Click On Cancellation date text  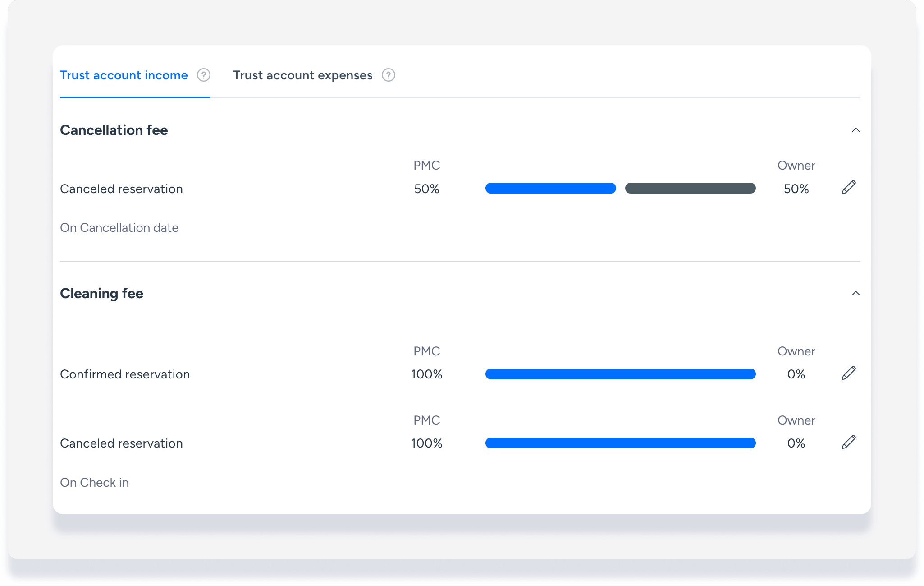point(119,228)
